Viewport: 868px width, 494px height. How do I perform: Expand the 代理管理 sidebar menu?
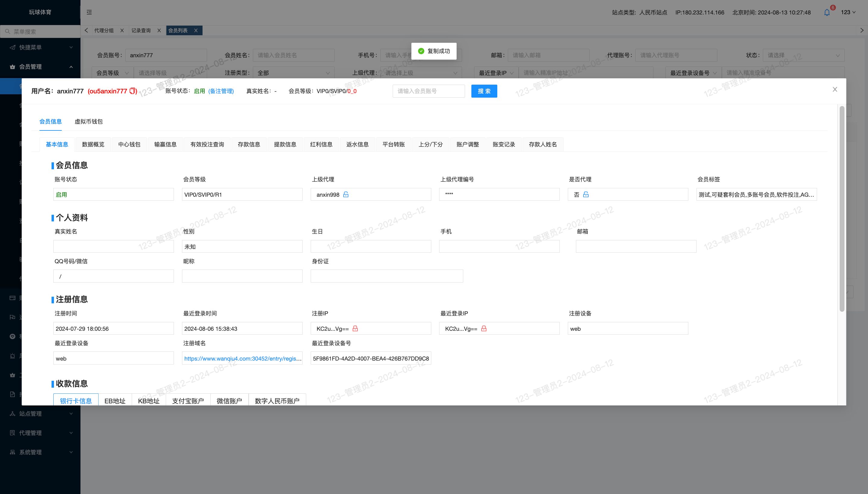pyautogui.click(x=40, y=433)
